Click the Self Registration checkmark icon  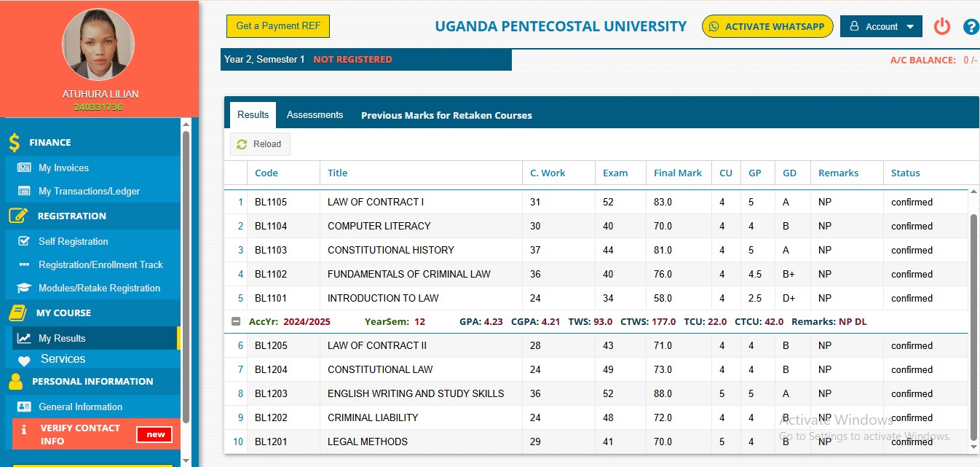point(24,241)
